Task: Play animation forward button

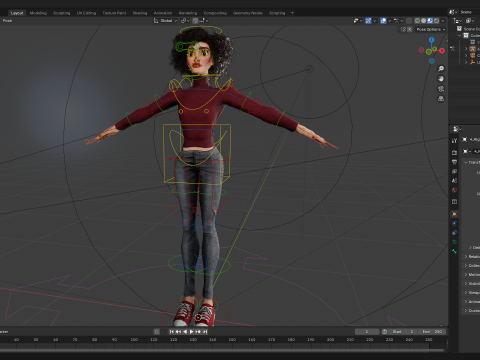Action: click(192, 332)
